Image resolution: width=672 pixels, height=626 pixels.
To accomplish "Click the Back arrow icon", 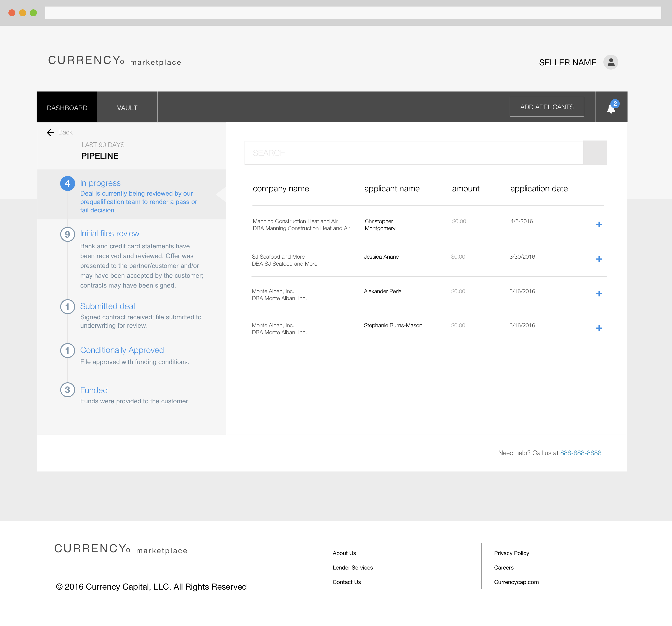I will click(x=50, y=133).
